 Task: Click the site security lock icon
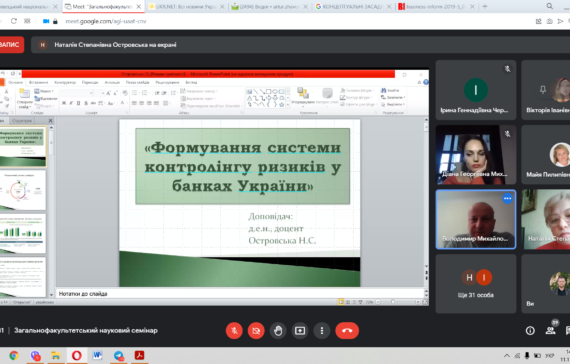tap(55, 21)
